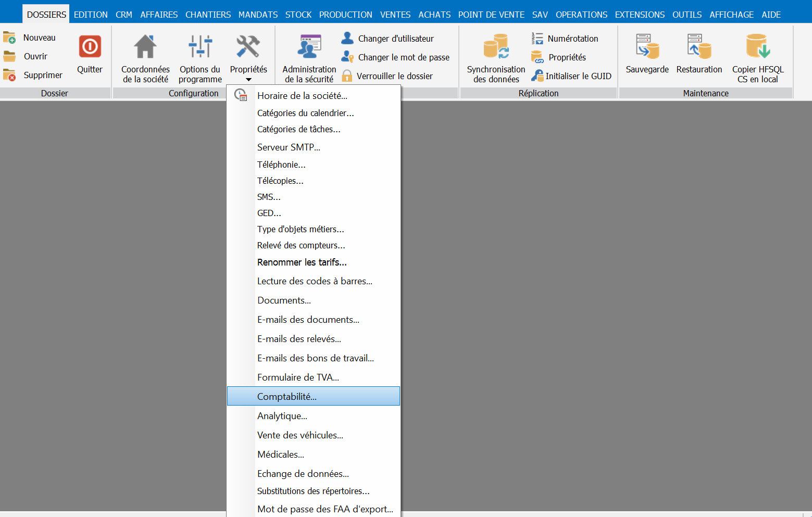Open the STOCK ribbon tab
Screen dimensions: 812x517
[x=298, y=15]
